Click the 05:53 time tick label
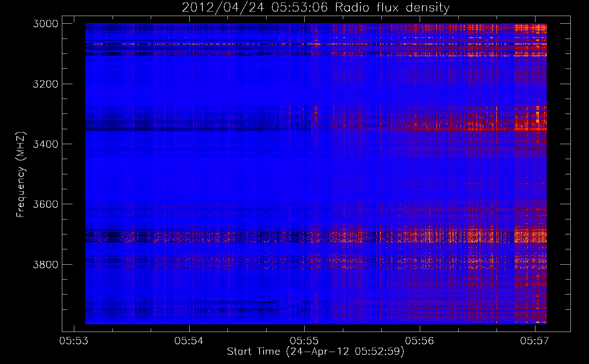This screenshot has height=364, width=589. (74, 341)
